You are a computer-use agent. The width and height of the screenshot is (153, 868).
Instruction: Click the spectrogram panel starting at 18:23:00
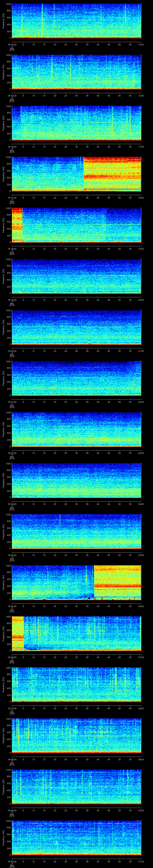point(77,480)
